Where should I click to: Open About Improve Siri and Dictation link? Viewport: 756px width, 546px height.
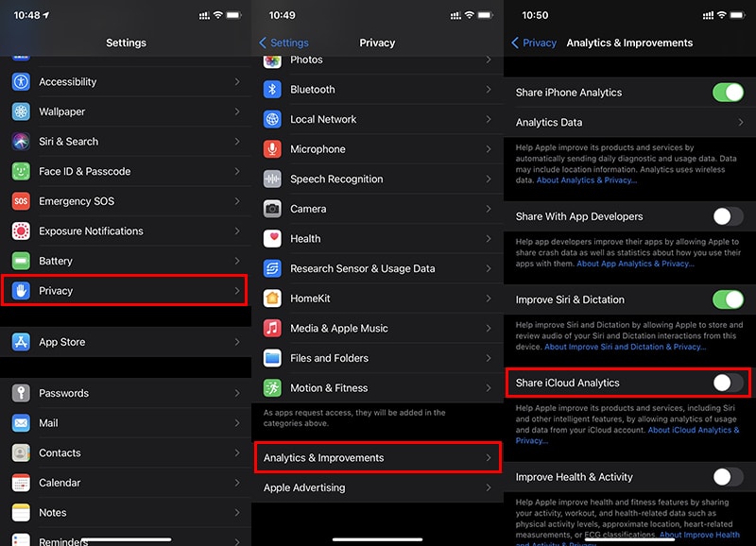click(x=625, y=347)
